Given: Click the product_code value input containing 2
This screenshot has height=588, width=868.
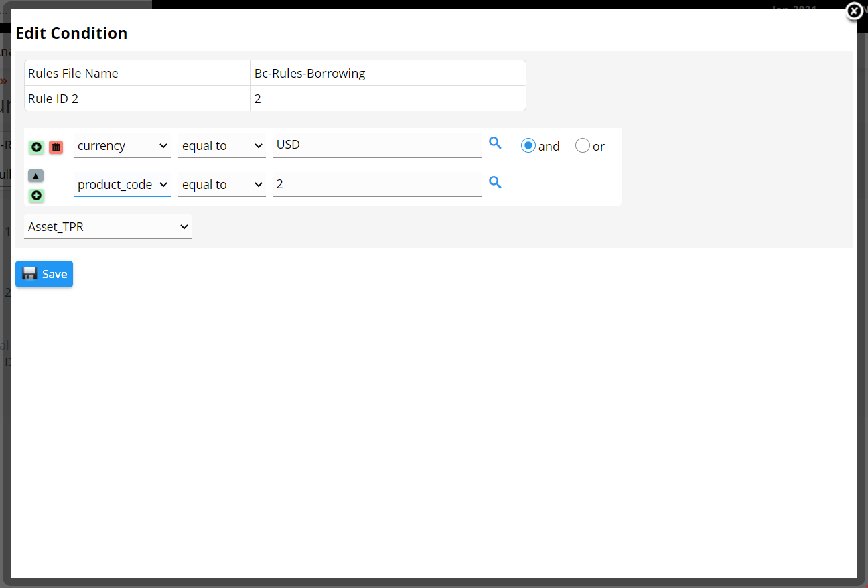Looking at the screenshot, I should pyautogui.click(x=378, y=185).
